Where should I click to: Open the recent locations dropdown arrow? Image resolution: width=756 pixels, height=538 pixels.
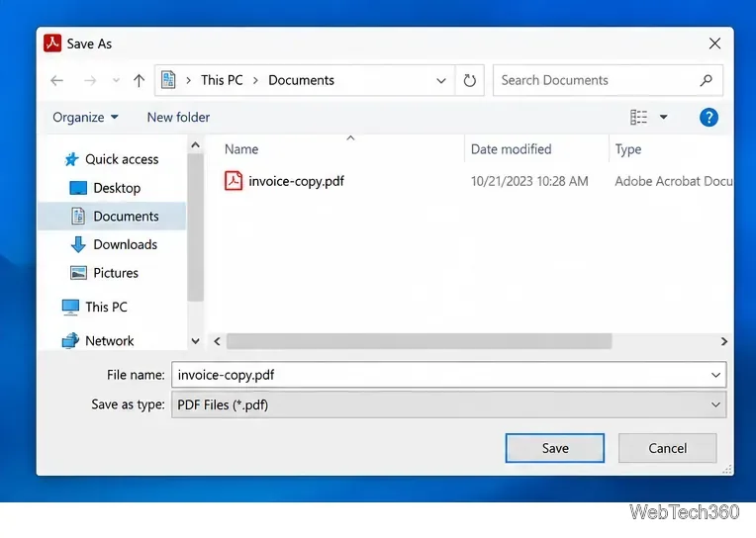coord(116,80)
